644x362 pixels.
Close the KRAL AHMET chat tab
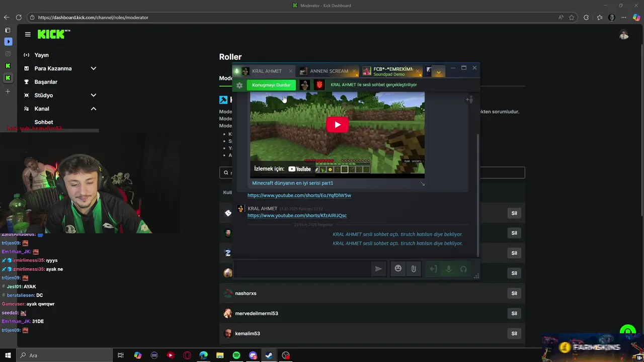click(x=290, y=71)
